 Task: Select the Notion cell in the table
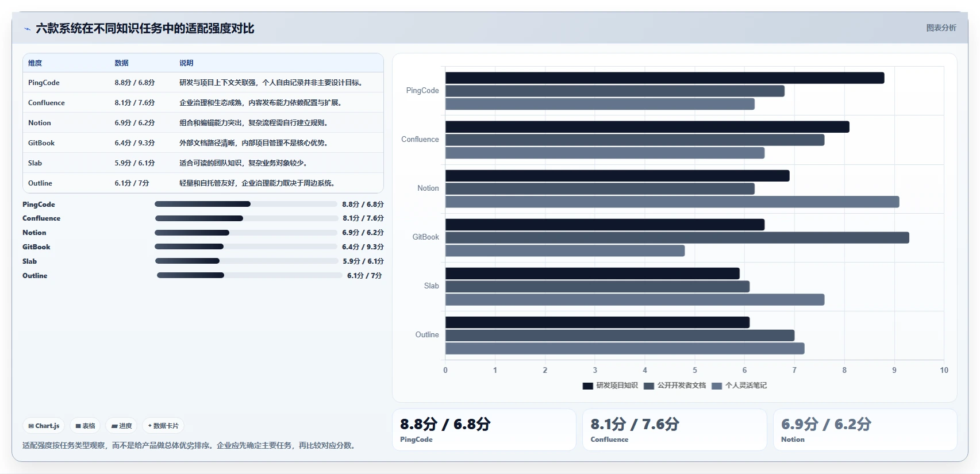coord(40,123)
